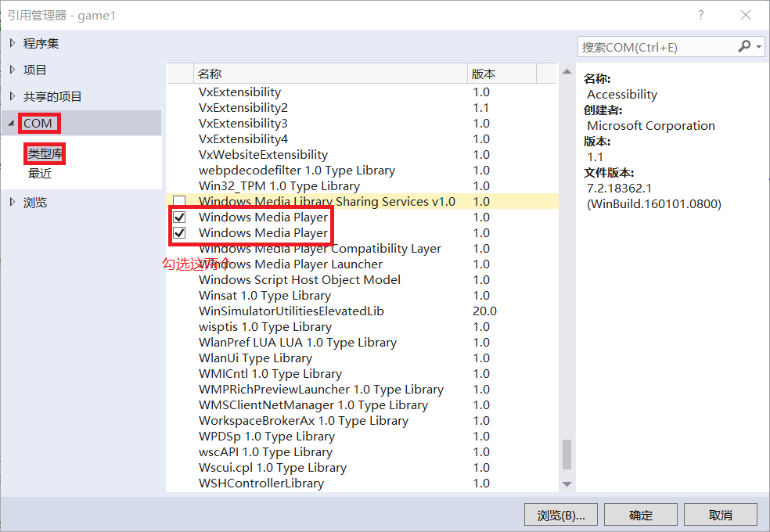
Task: Select Windows Script Host Object Model row
Action: [362, 280]
